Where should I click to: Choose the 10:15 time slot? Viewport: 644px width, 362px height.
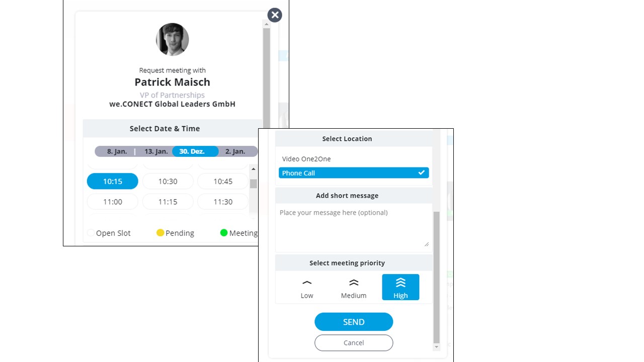tap(113, 182)
